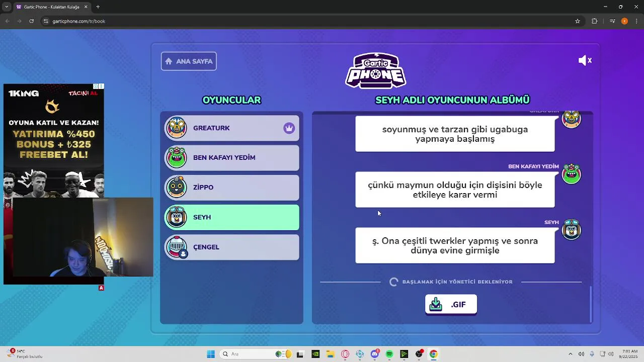Click the browser address bar URL

click(x=78, y=21)
